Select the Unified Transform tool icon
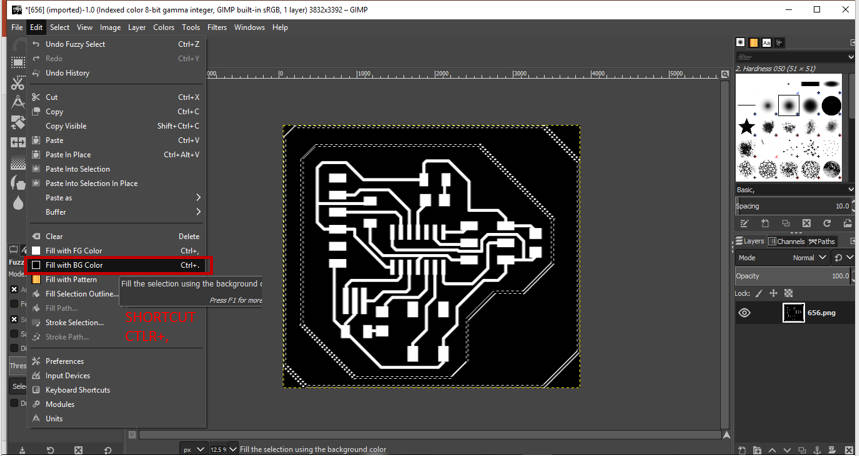 18,122
